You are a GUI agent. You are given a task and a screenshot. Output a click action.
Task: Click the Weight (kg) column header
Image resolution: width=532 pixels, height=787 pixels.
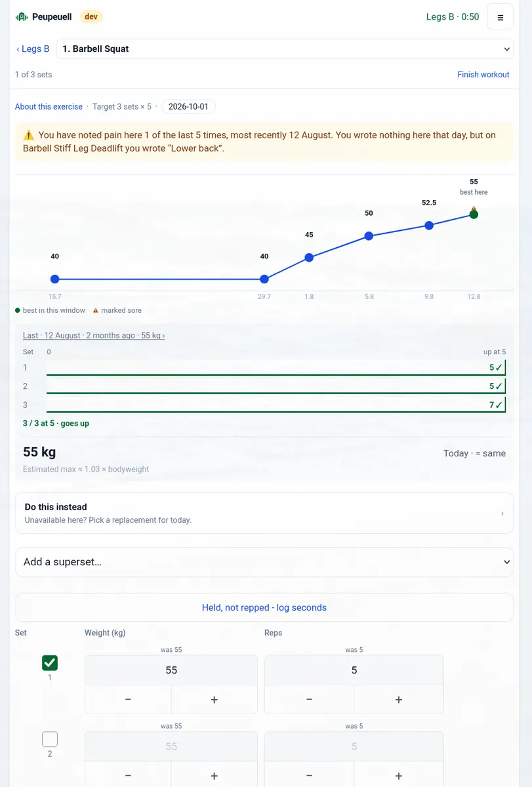point(105,633)
